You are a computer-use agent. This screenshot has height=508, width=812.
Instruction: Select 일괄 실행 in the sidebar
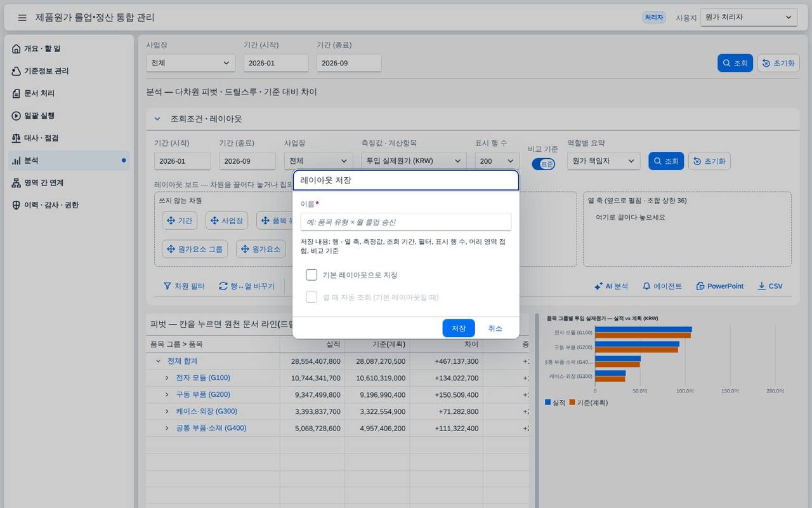click(69, 116)
